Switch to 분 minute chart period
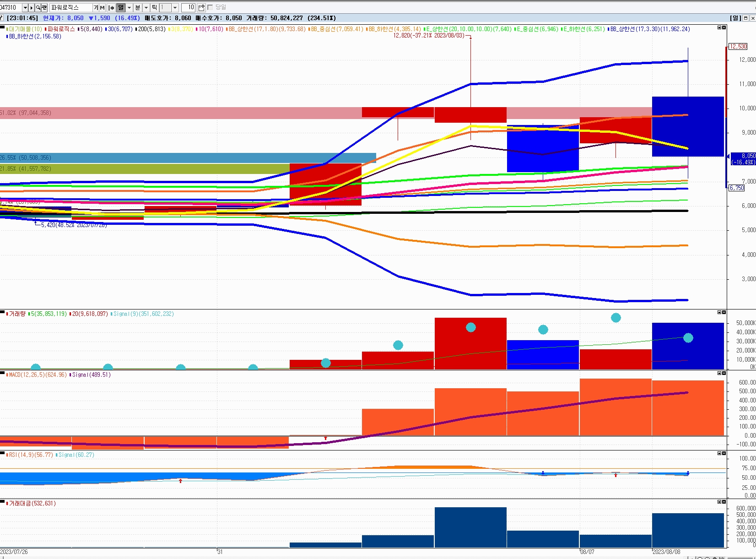The height and width of the screenshot is (559, 756). click(x=138, y=7)
